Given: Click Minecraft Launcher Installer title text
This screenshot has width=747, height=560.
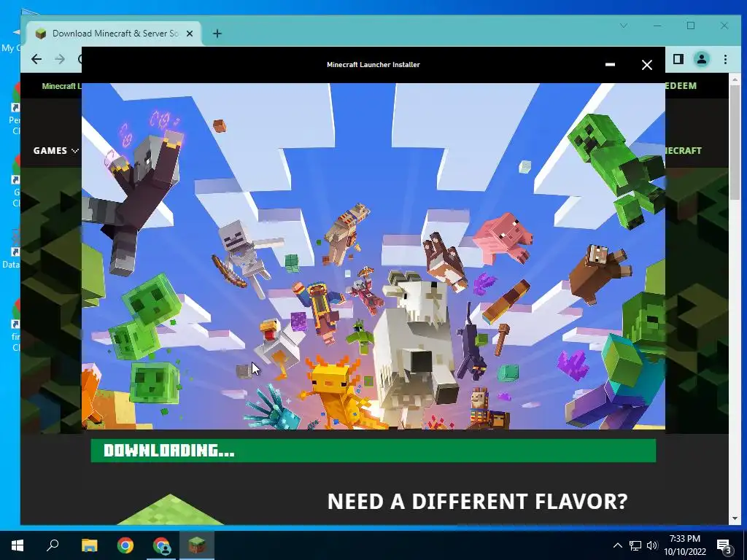Looking at the screenshot, I should pyautogui.click(x=373, y=65).
